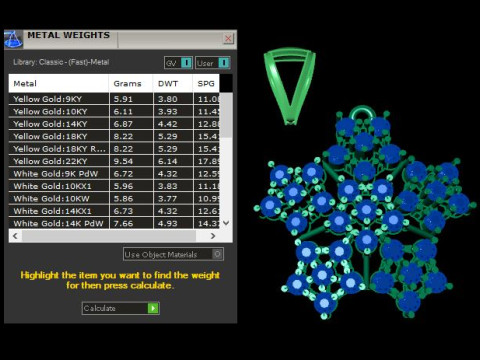
Task: Sort by DWT column header
Action: (x=173, y=83)
